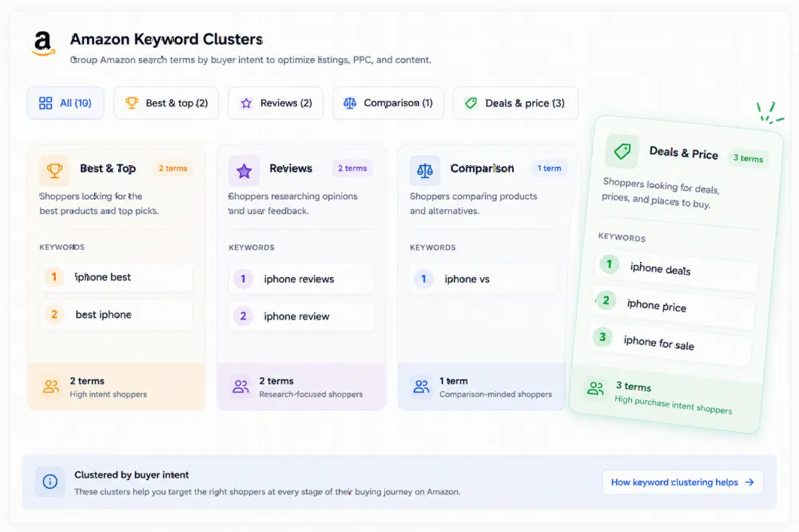This screenshot has height=532, width=799.
Task: Switch to Best & top (2) tab
Action: click(166, 103)
